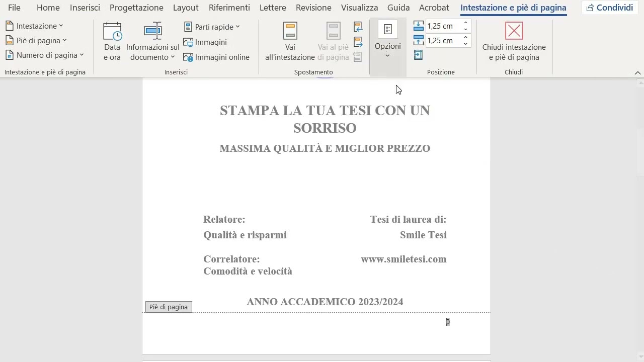
Task: Click the insert alignment tab icon
Action: click(x=418, y=55)
